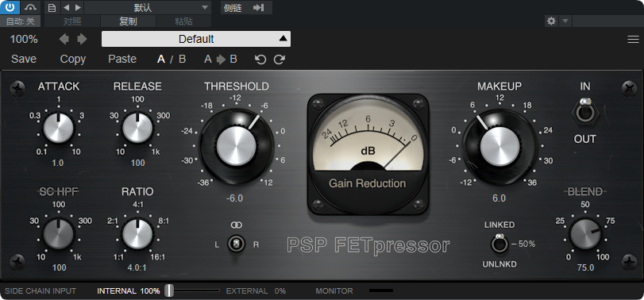The width and height of the screenshot is (644, 300).
Task: Open the Default preset selector
Action: point(196,39)
